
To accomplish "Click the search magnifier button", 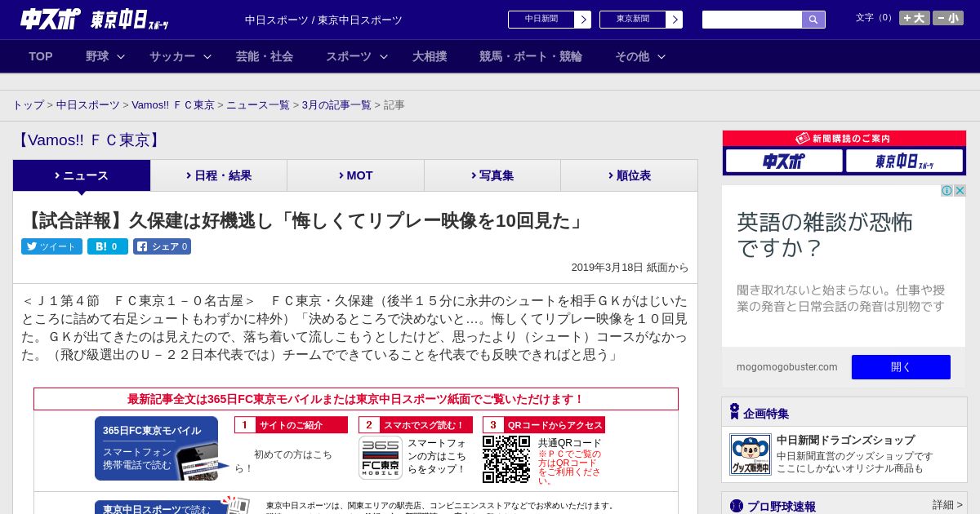I will (x=813, y=20).
